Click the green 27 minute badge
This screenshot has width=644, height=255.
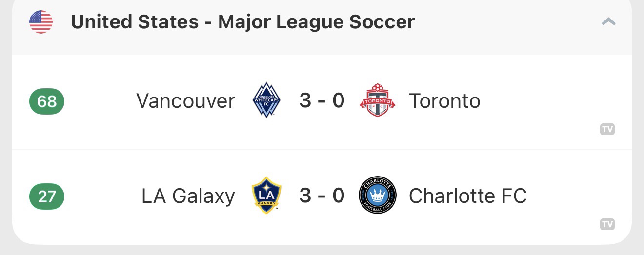pos(47,196)
